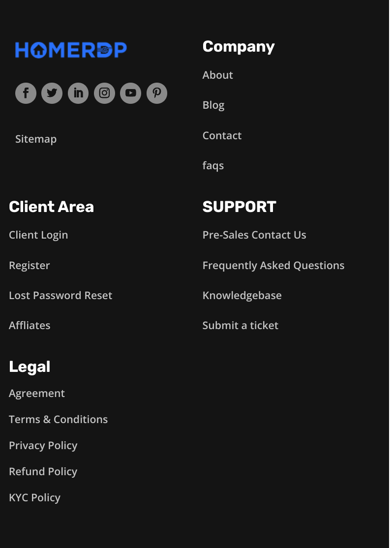Open the Facebook social icon

coord(26,93)
